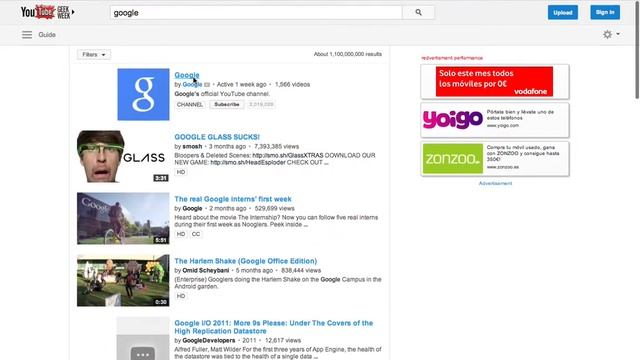Click the Google channel logo thumbnail
Screen dimensions: 640x360
pyautogui.click(x=143, y=94)
